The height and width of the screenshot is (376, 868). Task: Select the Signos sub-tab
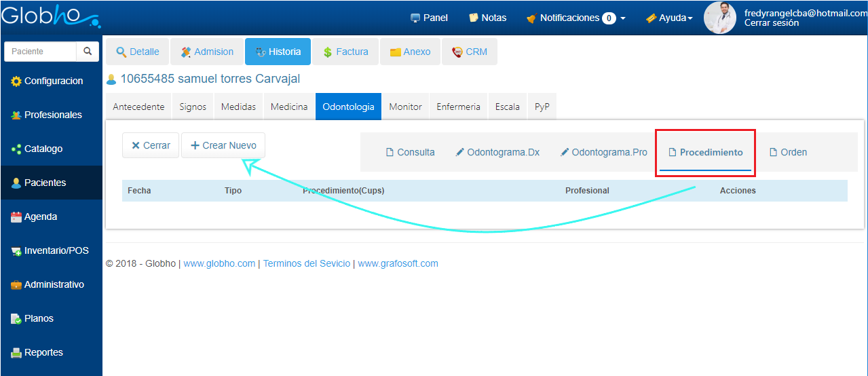point(193,107)
